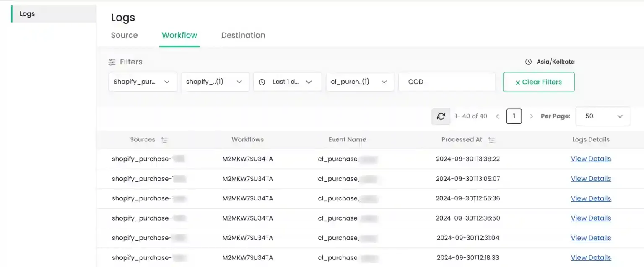Image resolution: width=644 pixels, height=267 pixels.
Task: View Details for the 12:36:50 log
Action: coord(591,218)
